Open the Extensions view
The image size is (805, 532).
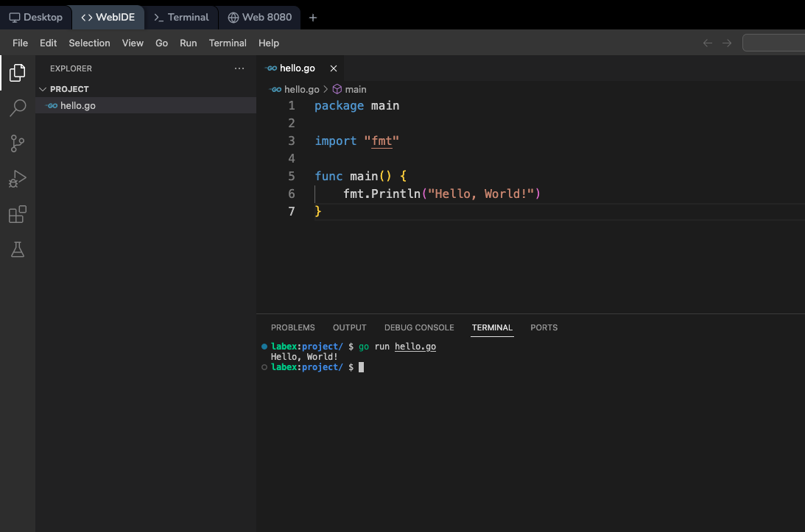coord(16,214)
